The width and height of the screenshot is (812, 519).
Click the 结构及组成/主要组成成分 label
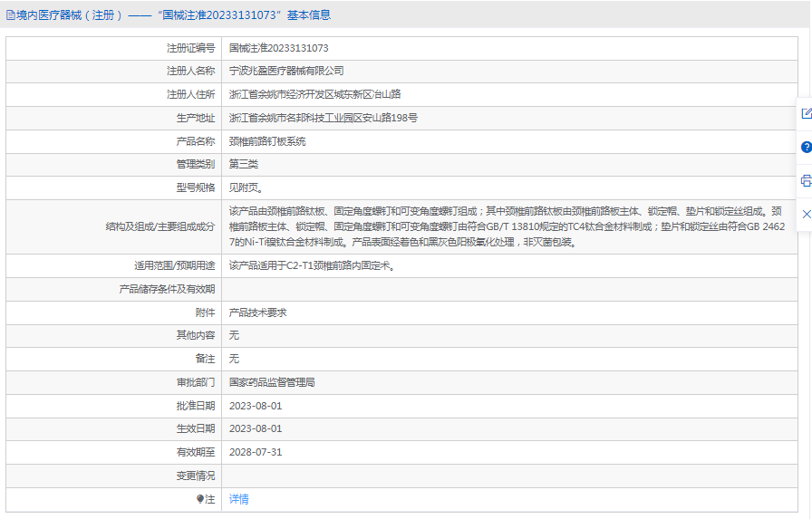[160, 226]
